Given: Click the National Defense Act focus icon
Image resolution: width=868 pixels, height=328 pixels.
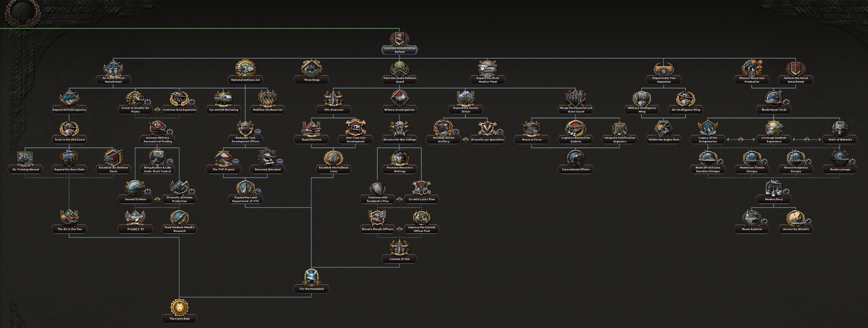Looking at the screenshot, I should (x=245, y=69).
